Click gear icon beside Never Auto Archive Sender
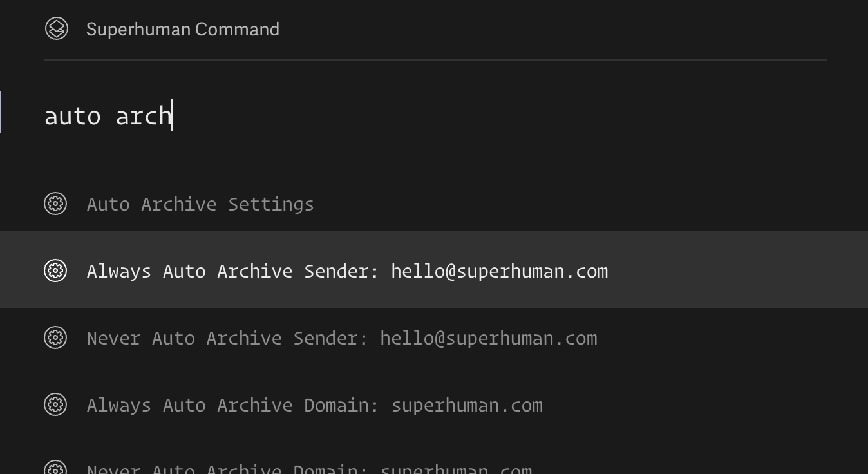 click(55, 337)
